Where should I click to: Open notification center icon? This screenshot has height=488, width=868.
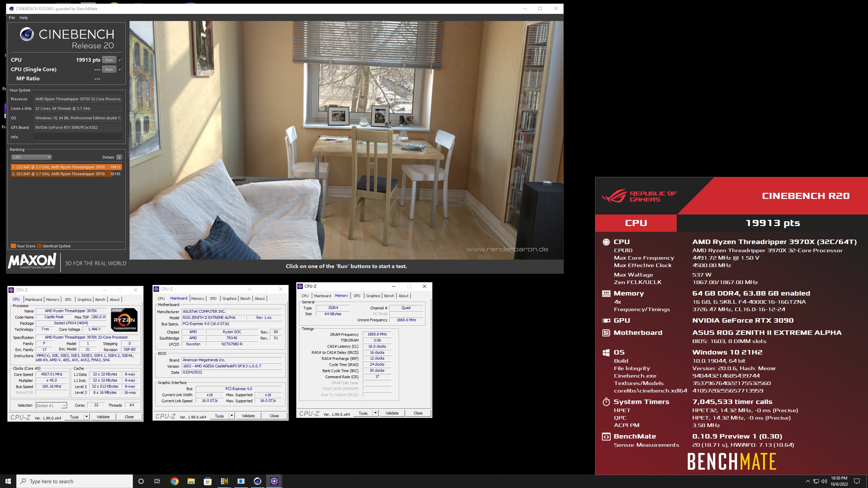857,481
